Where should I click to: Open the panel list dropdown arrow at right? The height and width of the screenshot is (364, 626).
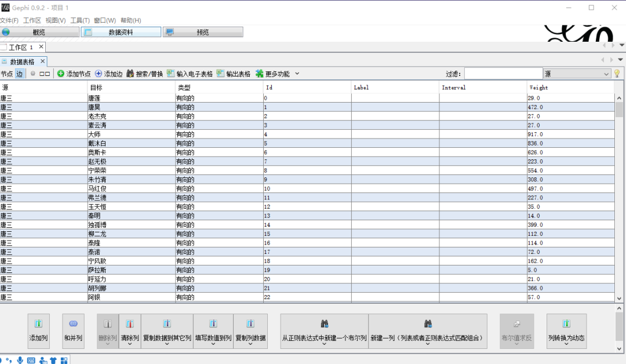(620, 60)
